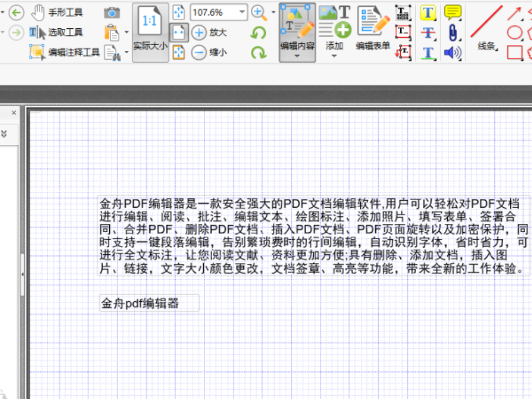Expand the 编辑内容 dropdown arrow
The width and height of the screenshot is (532, 399).
297,56
